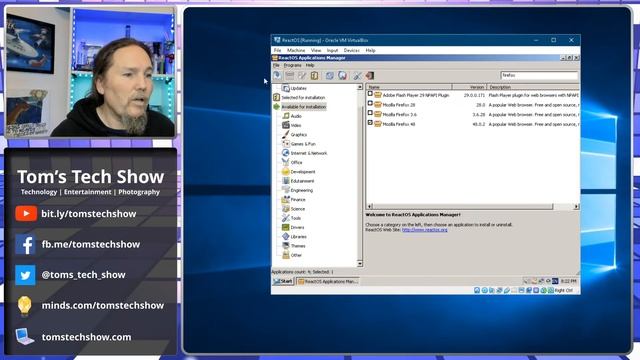Click the ReactOS Start button
This screenshot has height=360, width=640.
coord(283,281)
